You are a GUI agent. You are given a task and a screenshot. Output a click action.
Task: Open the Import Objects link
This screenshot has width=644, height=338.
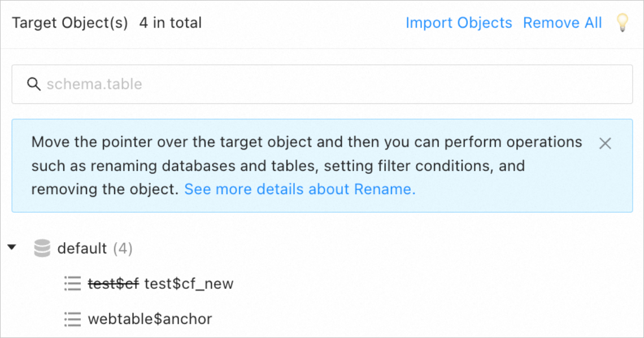459,23
